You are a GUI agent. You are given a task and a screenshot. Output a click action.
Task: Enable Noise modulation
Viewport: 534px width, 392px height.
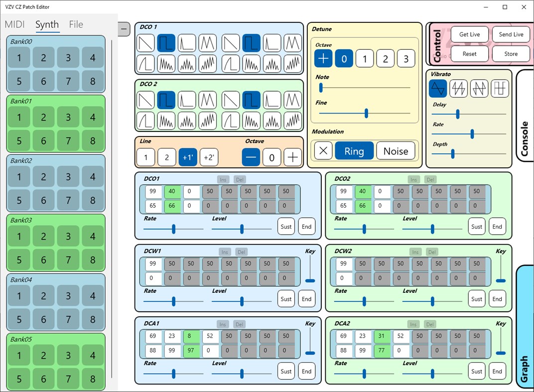click(x=396, y=151)
